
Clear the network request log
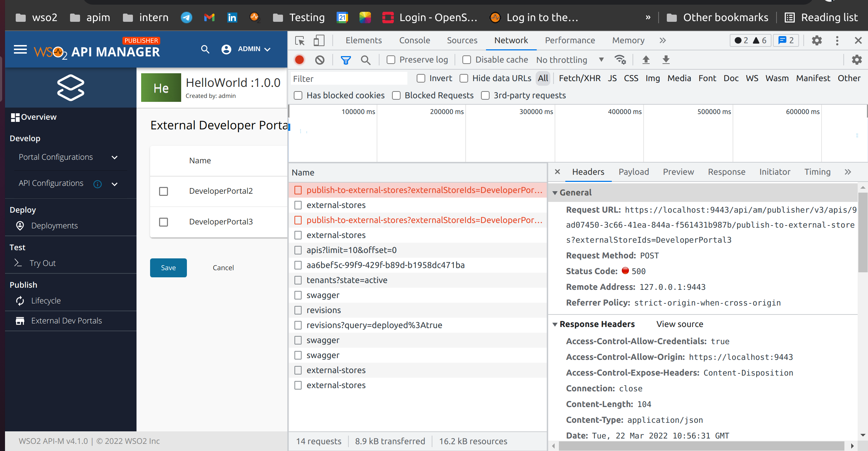click(x=320, y=60)
